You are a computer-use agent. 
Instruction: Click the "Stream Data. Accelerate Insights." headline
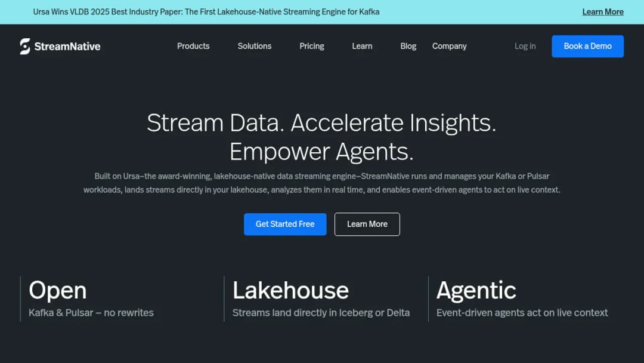321,123
